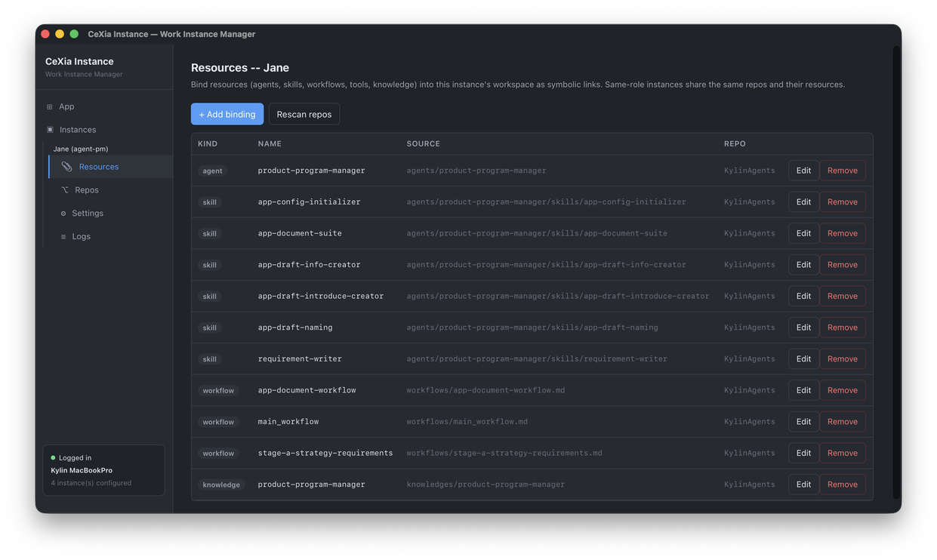Remove the knowledge product-program-manager binding
The height and width of the screenshot is (560, 937).
[843, 485]
